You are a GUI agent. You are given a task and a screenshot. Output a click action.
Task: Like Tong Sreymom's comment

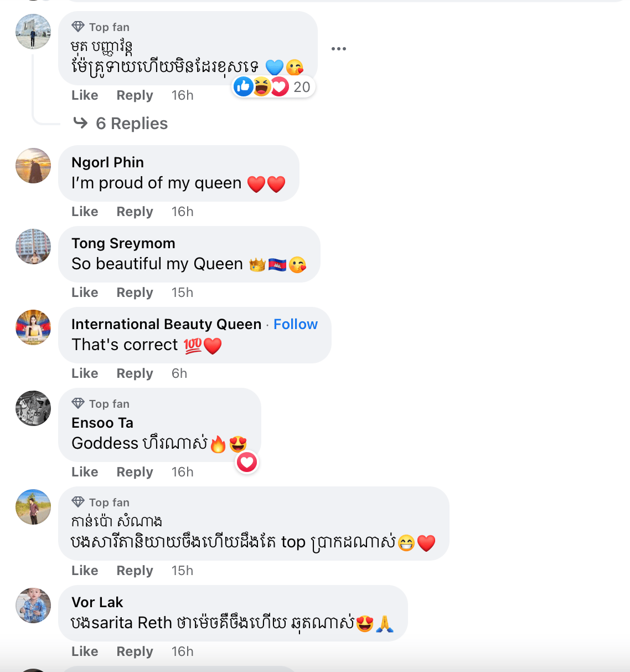coord(85,293)
